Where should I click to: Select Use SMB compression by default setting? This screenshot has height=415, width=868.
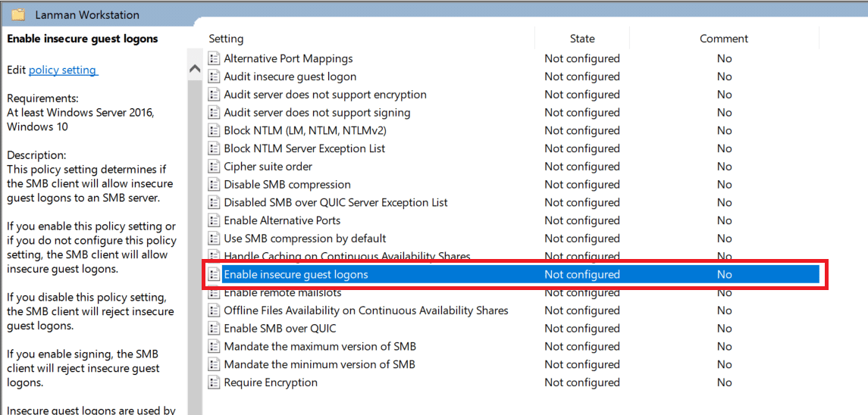pyautogui.click(x=305, y=239)
